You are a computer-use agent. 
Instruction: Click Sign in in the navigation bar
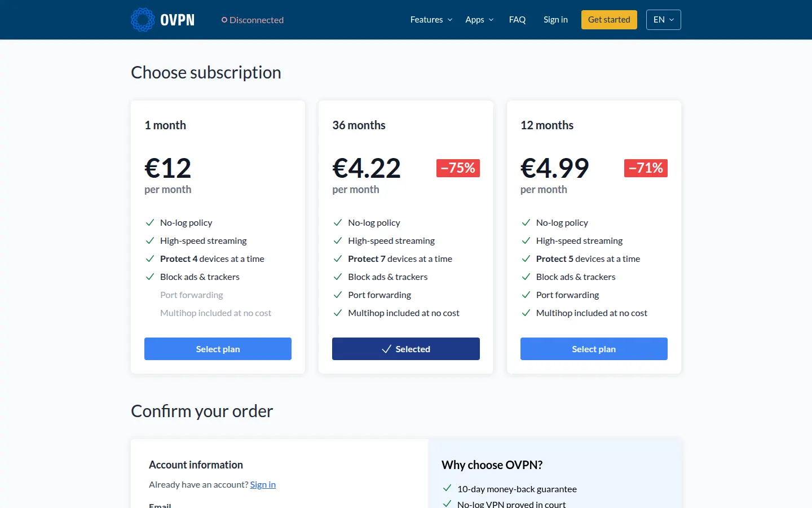point(555,20)
